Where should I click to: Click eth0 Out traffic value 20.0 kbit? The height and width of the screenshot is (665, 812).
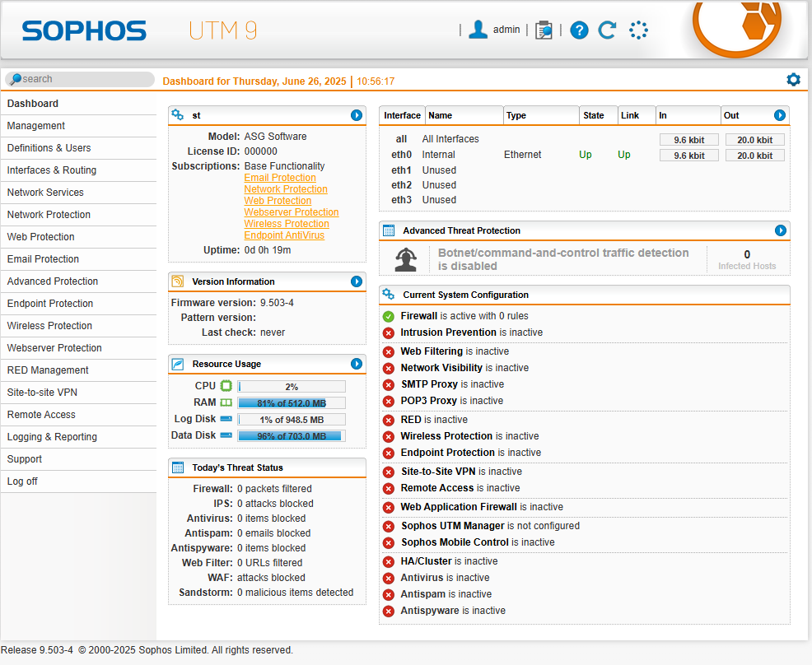pos(754,156)
